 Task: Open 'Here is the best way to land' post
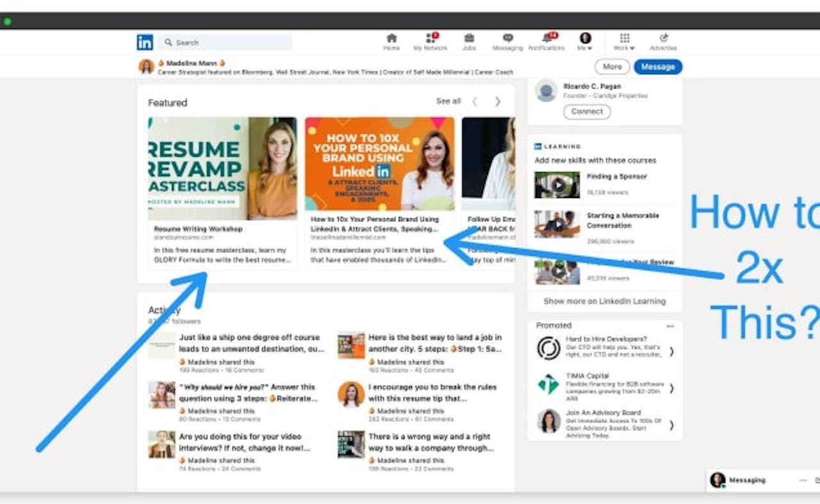(x=435, y=343)
